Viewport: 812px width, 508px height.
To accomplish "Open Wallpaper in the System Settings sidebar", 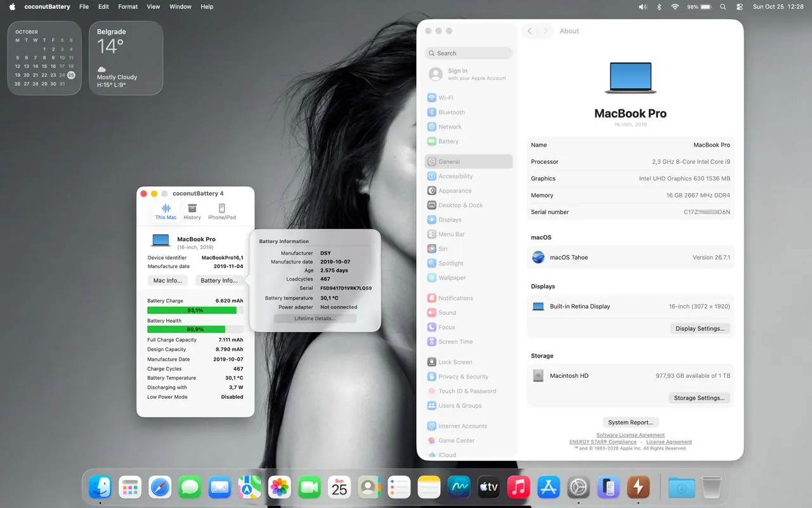I will click(469, 278).
